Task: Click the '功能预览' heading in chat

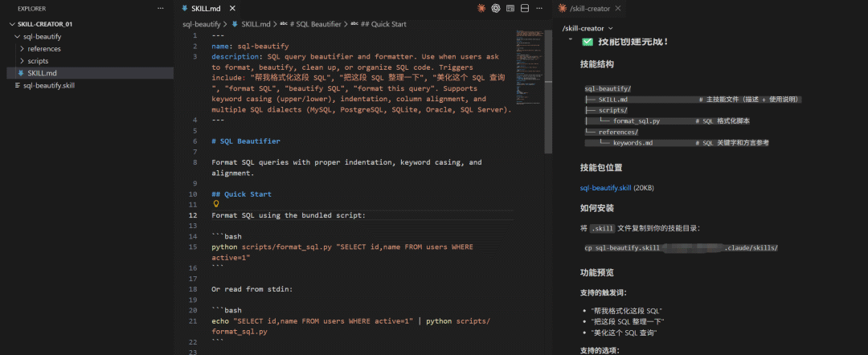Action: coord(596,272)
